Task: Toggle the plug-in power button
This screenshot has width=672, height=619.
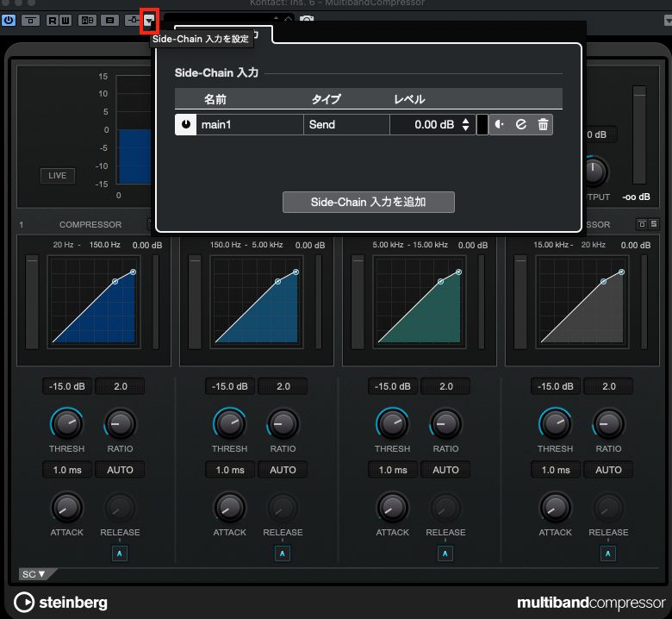Action: click(x=9, y=20)
